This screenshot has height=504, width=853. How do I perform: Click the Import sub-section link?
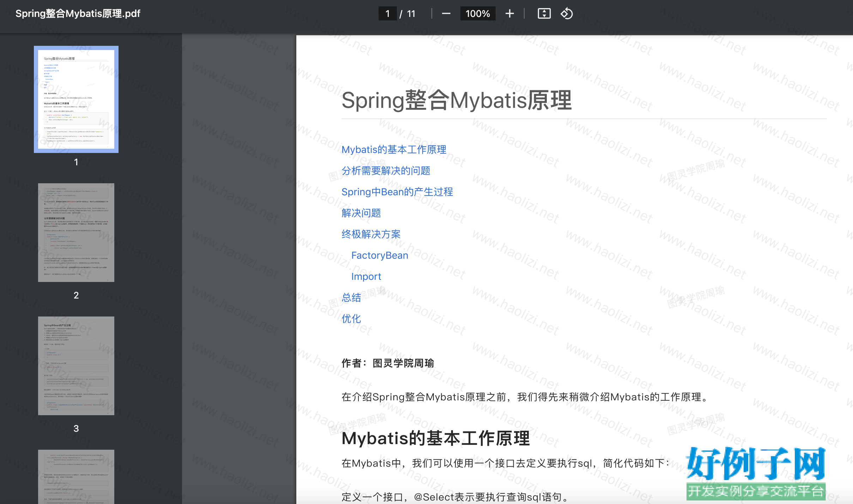(366, 276)
